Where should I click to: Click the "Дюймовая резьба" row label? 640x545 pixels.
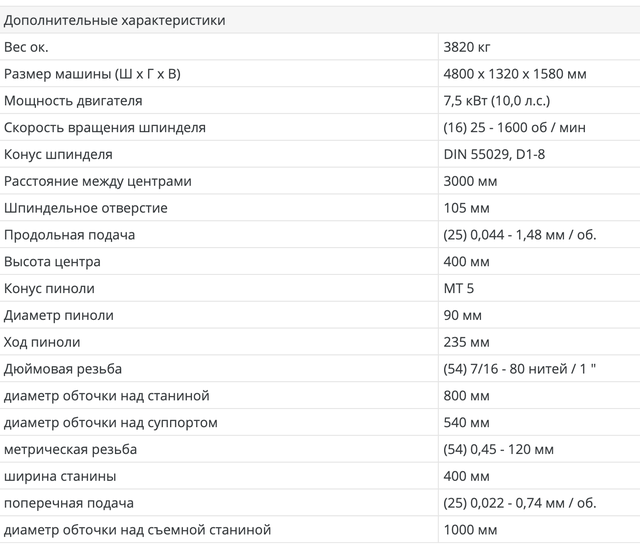coord(63,369)
